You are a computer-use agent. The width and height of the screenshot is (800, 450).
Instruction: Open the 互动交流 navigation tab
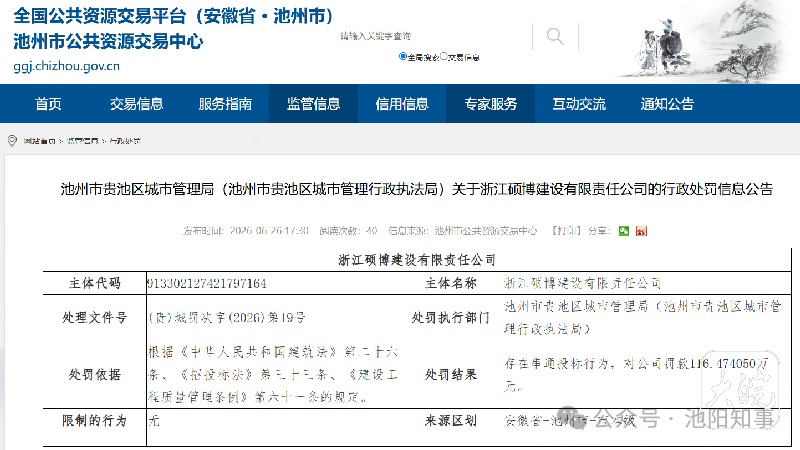[x=579, y=104]
